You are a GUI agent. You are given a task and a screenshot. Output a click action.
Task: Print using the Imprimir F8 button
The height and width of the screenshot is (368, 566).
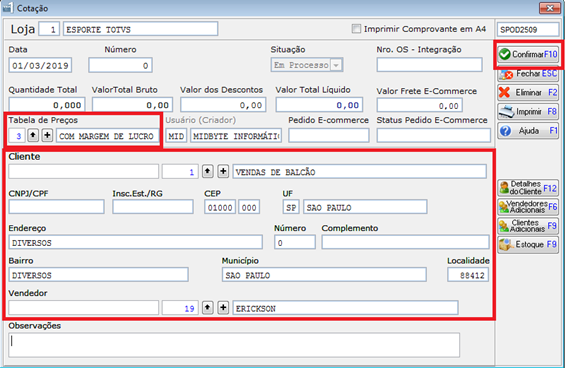528,112
